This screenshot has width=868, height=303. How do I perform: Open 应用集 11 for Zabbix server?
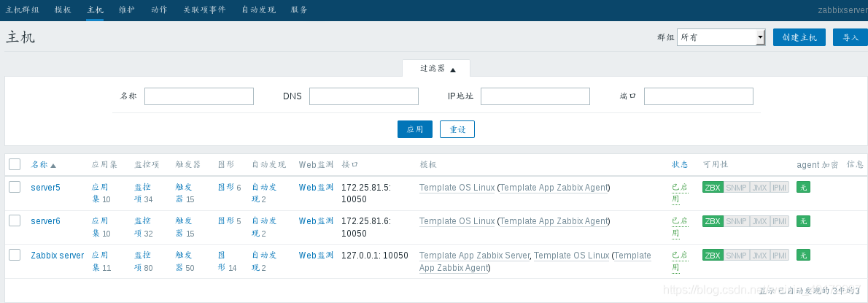[x=101, y=261]
